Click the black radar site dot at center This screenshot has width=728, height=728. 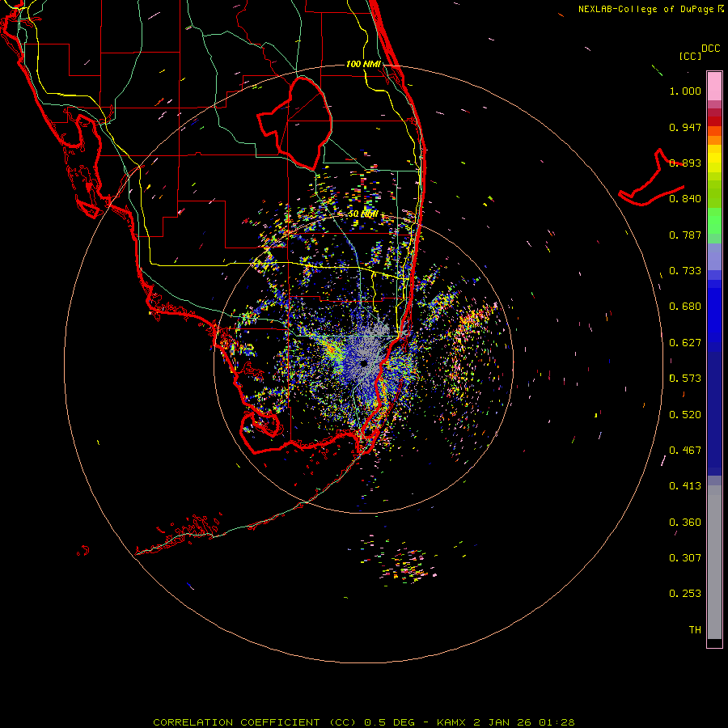(x=363, y=363)
